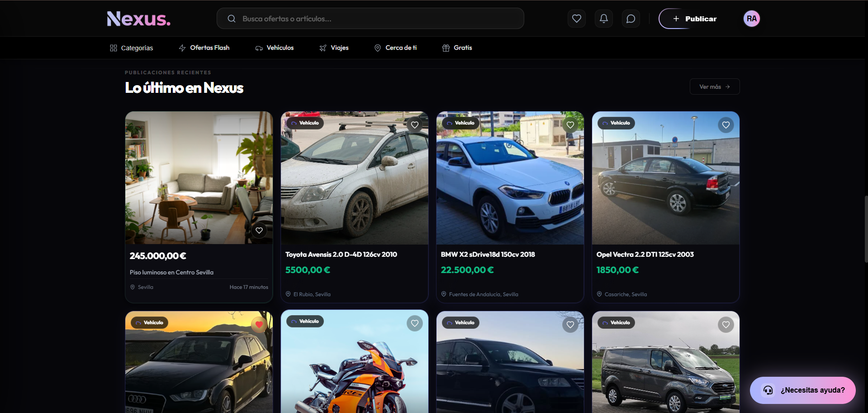The image size is (868, 413).
Task: Open the RA profile avatar
Action: coord(751,19)
